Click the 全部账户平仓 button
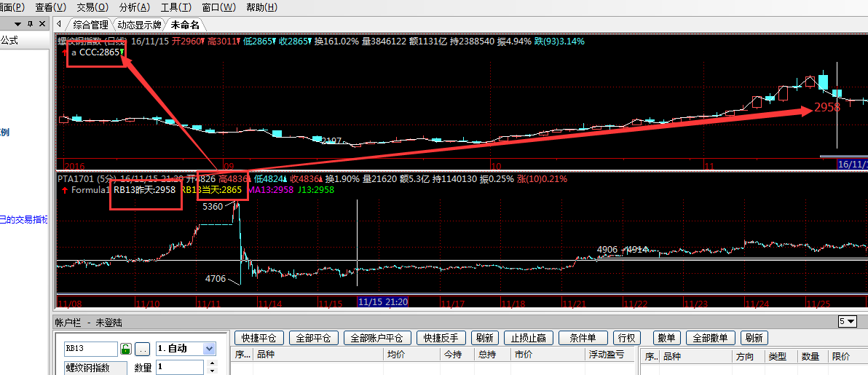Screen dimensions: 868x375 coord(377,338)
